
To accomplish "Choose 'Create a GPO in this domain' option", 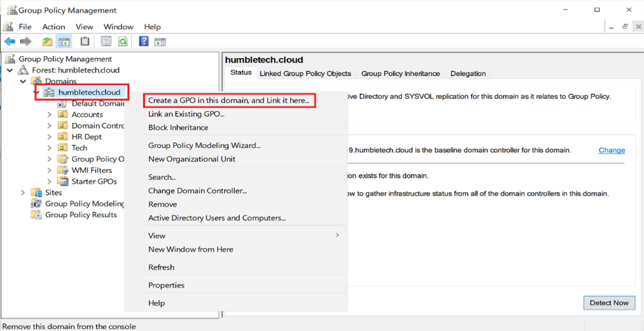I will click(x=229, y=101).
